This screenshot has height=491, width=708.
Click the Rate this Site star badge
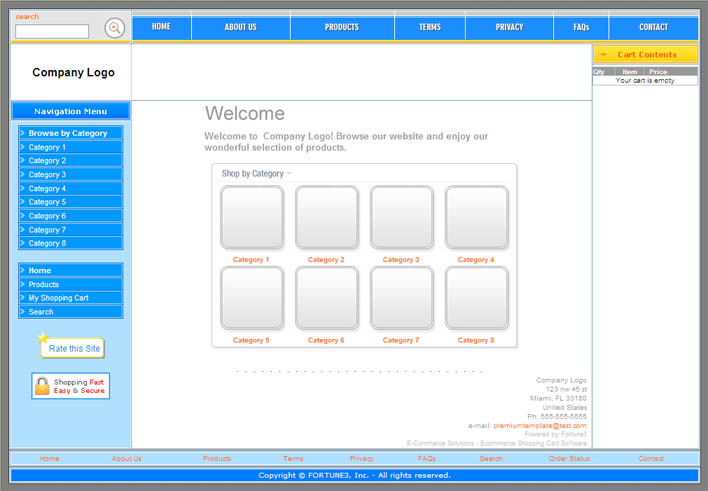coord(72,347)
